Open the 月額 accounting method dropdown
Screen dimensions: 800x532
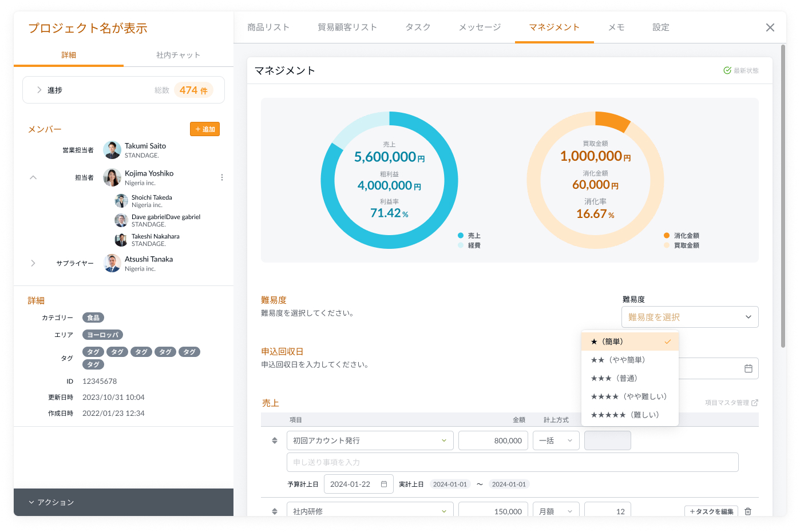pyautogui.click(x=556, y=509)
